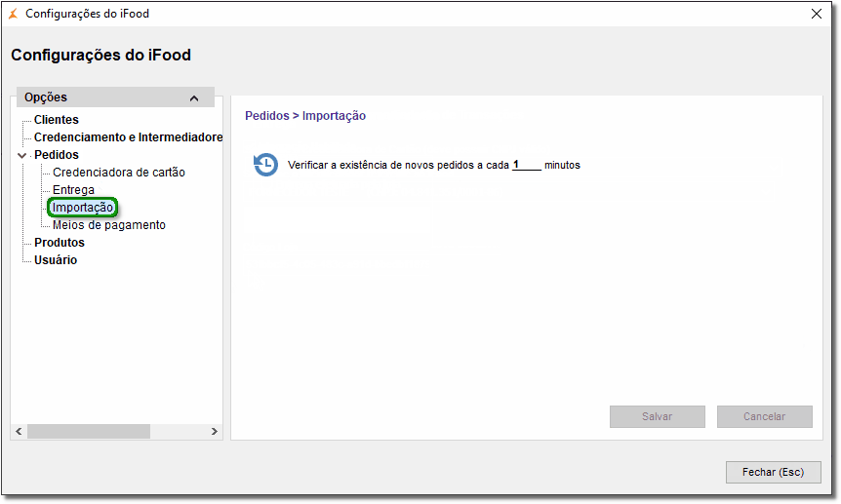Screen dimensions: 841x504
Task: Select Usuário in options tree
Action: (x=56, y=260)
